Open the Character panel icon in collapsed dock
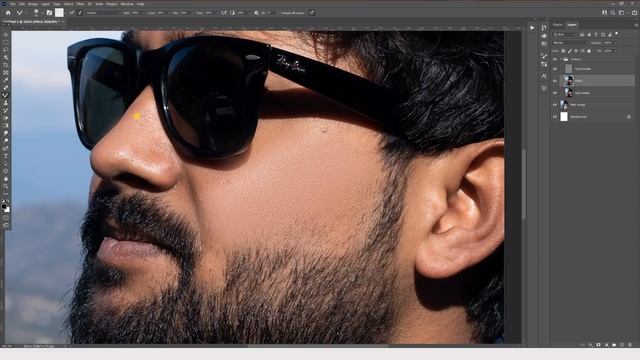 544,76
